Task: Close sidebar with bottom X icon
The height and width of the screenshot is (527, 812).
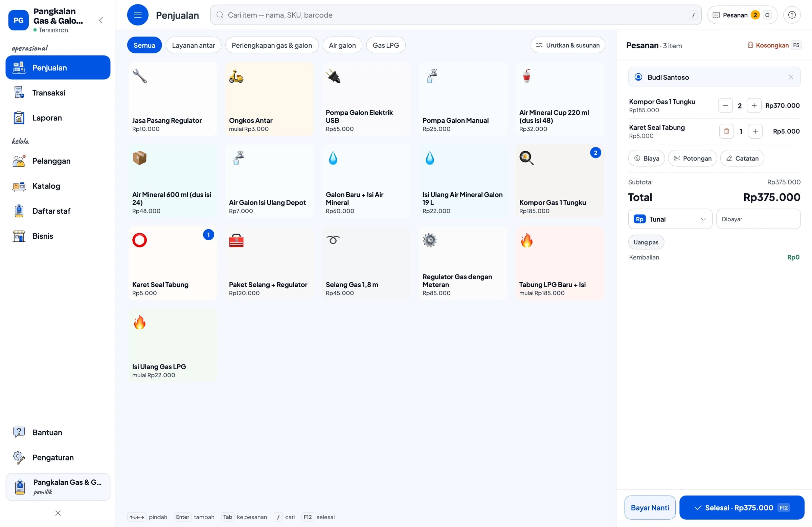Action: 58,513
